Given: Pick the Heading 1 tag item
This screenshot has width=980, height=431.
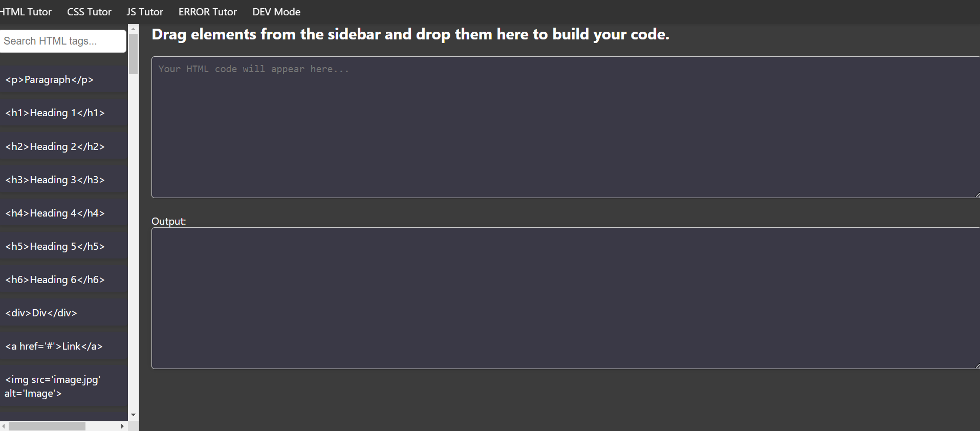Looking at the screenshot, I should (63, 113).
